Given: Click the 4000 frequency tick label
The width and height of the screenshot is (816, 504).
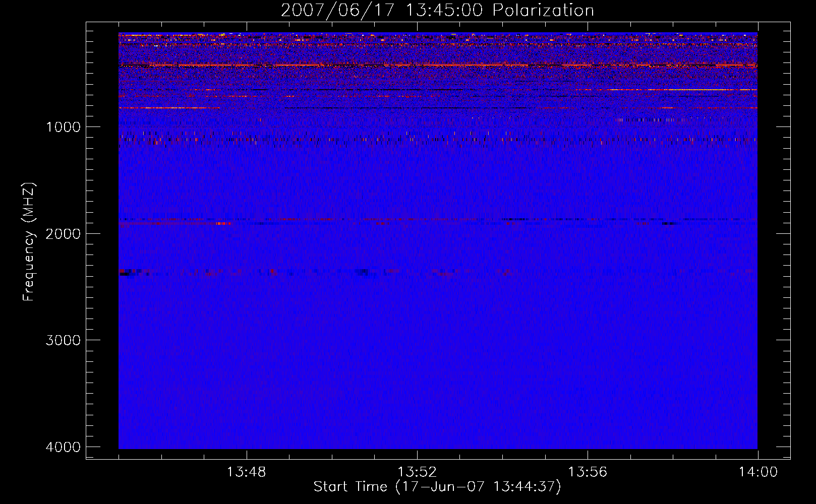Looking at the screenshot, I should click(63, 447).
